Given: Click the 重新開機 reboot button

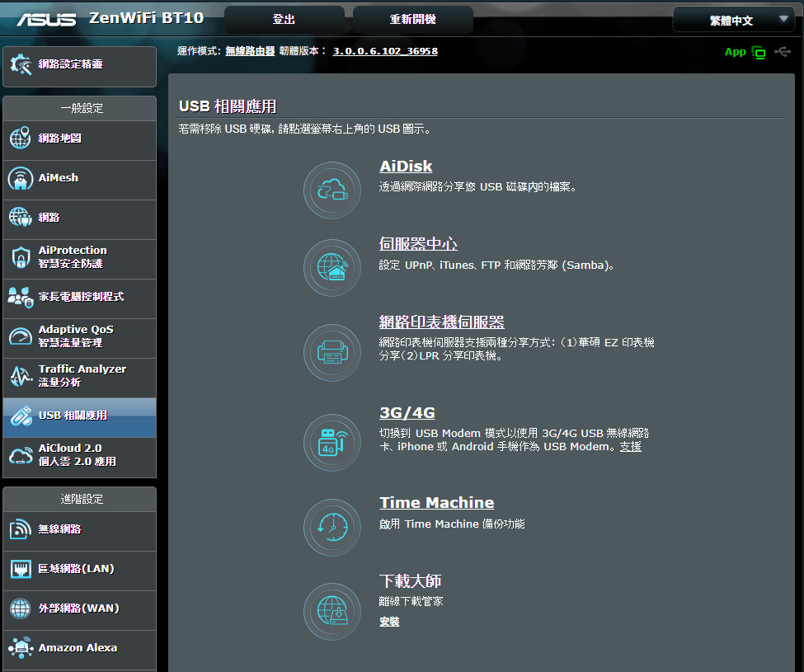Looking at the screenshot, I should pos(413,20).
